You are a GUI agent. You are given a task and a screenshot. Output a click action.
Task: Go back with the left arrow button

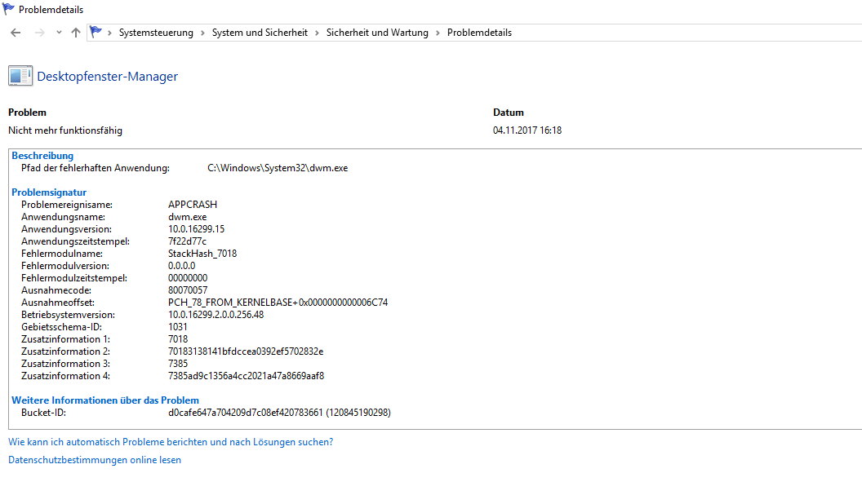[16, 33]
